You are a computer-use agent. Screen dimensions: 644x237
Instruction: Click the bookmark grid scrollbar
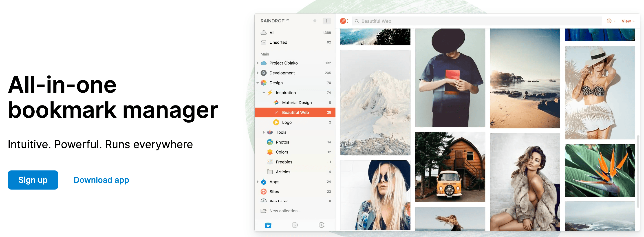point(638,171)
